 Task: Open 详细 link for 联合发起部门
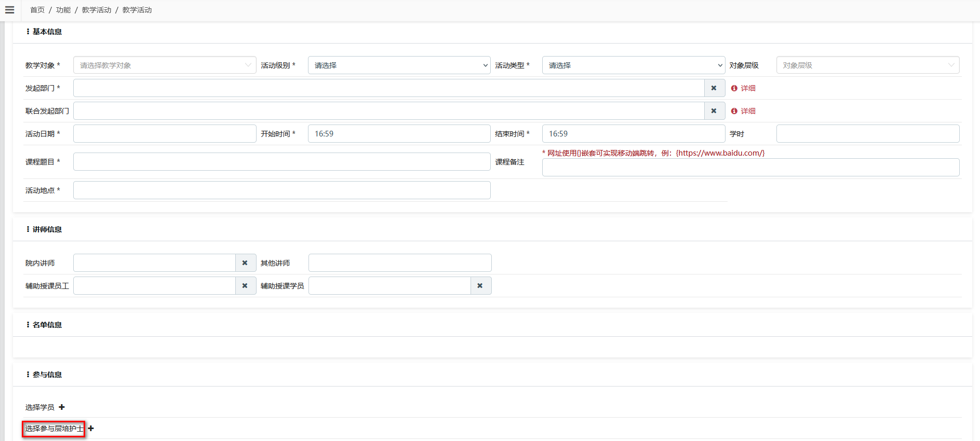point(748,111)
